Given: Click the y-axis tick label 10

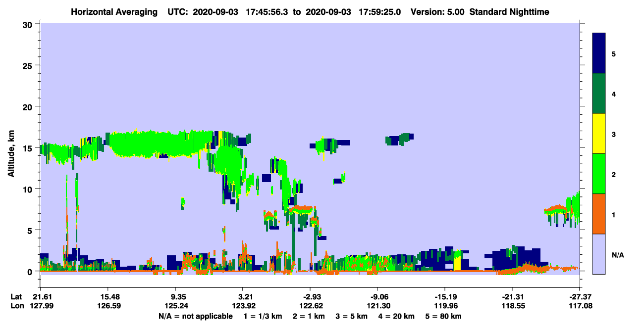Looking at the screenshot, I should click(x=28, y=189).
